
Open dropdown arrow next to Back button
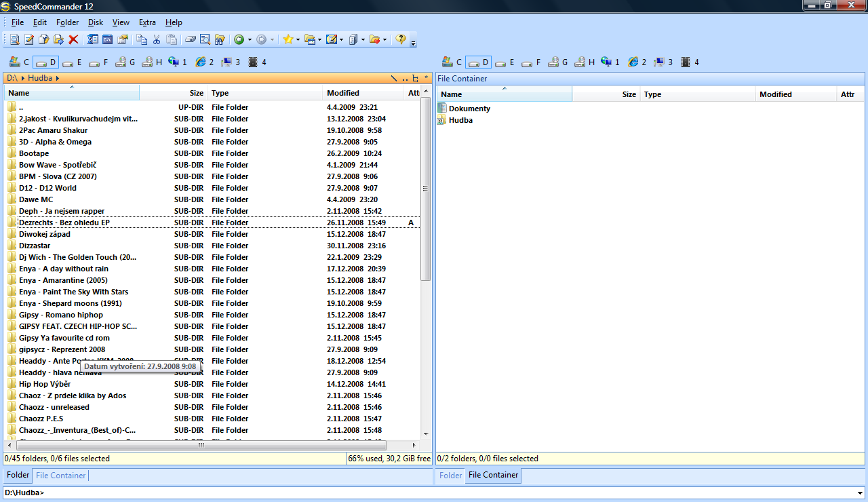click(249, 40)
